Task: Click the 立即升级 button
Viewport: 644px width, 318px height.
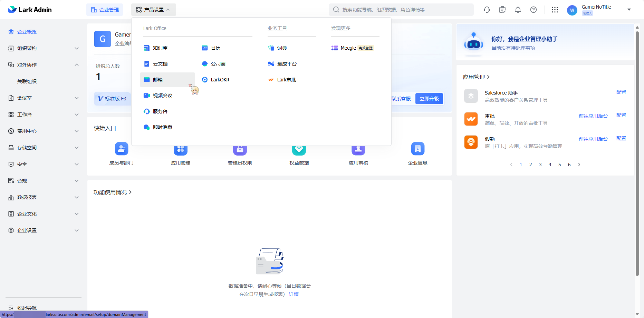Action: [x=429, y=99]
